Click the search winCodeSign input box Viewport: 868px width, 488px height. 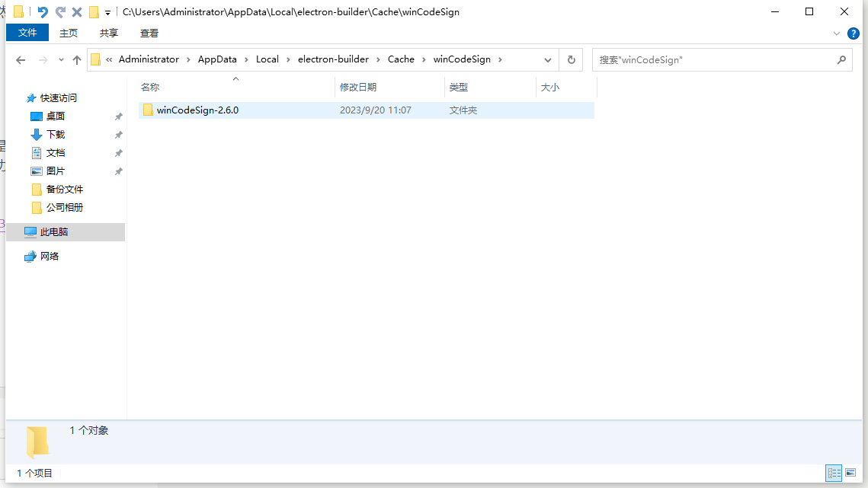tap(713, 59)
